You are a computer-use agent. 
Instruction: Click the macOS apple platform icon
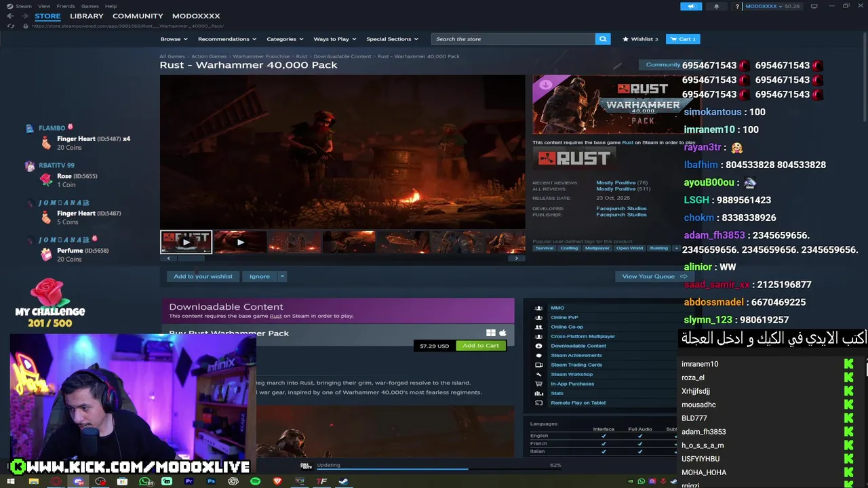click(x=502, y=333)
